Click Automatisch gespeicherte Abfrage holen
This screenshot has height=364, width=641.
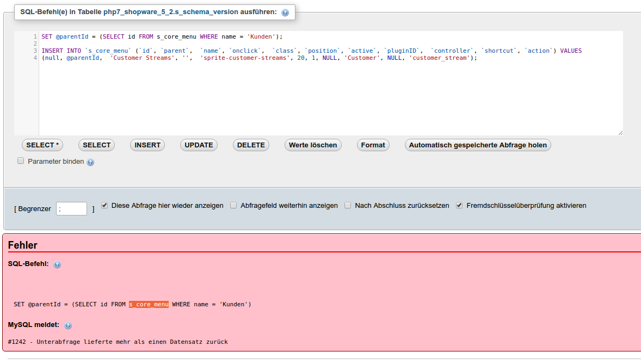click(x=478, y=145)
